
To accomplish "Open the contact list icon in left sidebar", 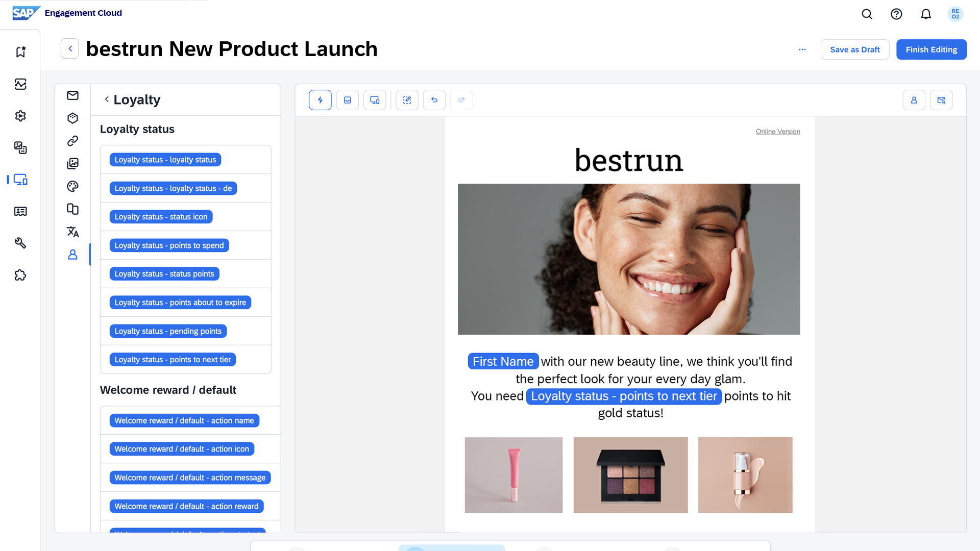I will pyautogui.click(x=20, y=211).
